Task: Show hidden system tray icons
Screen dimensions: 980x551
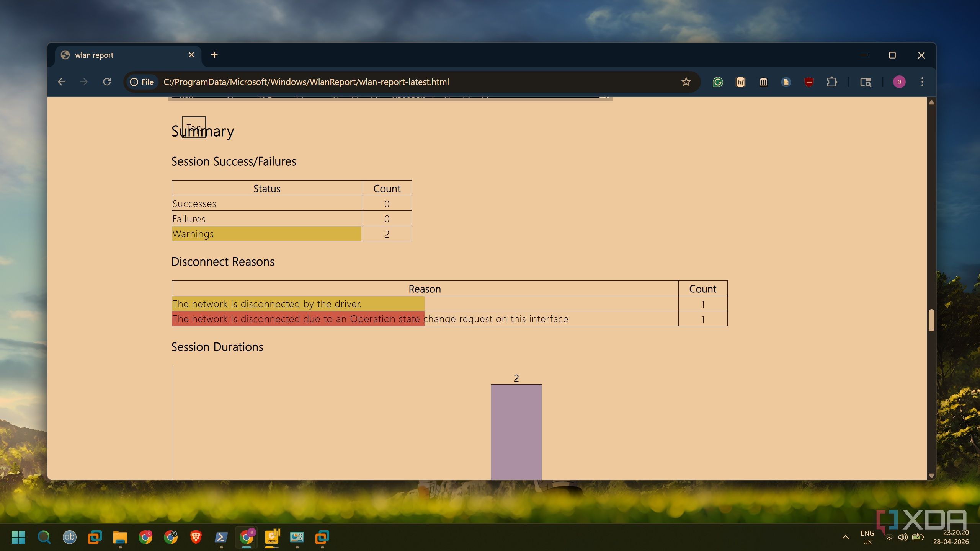Action: click(x=846, y=537)
